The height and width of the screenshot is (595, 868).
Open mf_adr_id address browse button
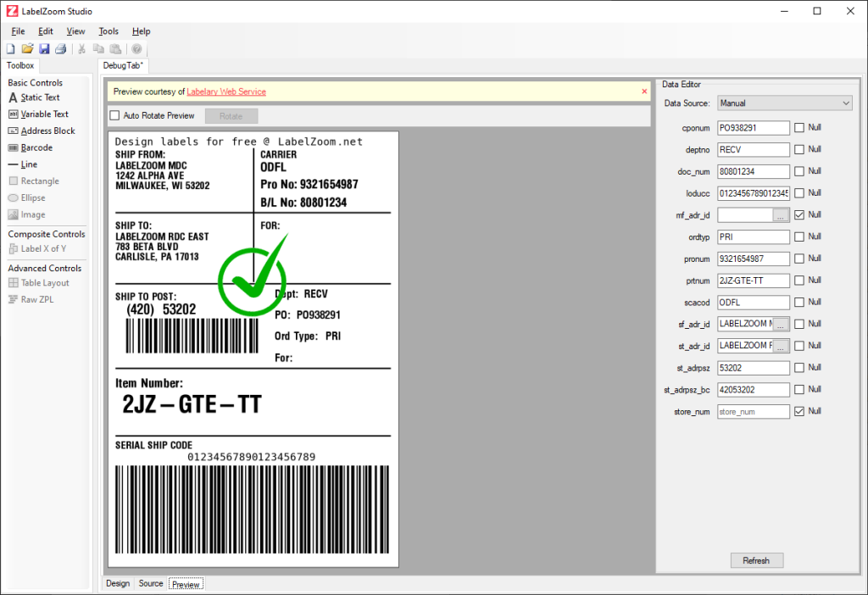[781, 215]
